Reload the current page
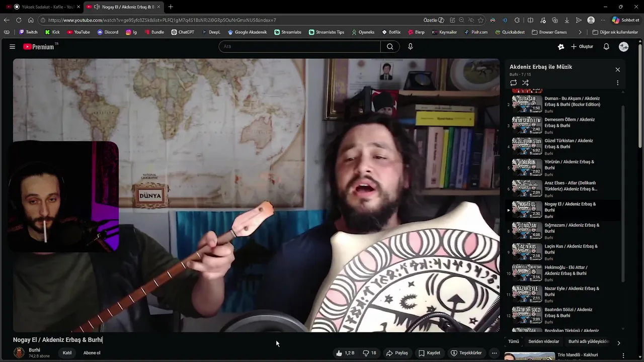This screenshot has height=362, width=644. [19, 20]
